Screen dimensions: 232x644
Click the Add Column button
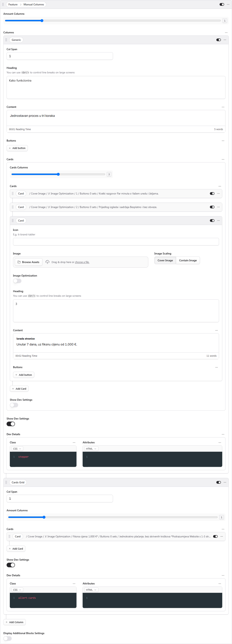click(14, 622)
